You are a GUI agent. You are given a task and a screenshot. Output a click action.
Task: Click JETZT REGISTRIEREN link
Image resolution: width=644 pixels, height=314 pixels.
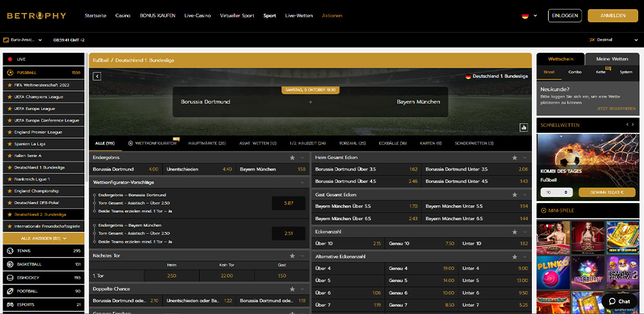coord(616,109)
